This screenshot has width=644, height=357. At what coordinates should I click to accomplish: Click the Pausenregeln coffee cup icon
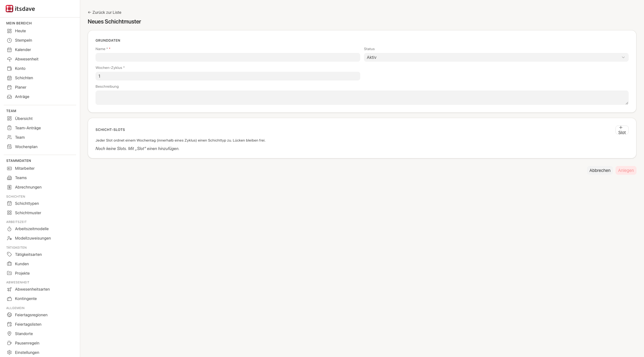[9, 343]
